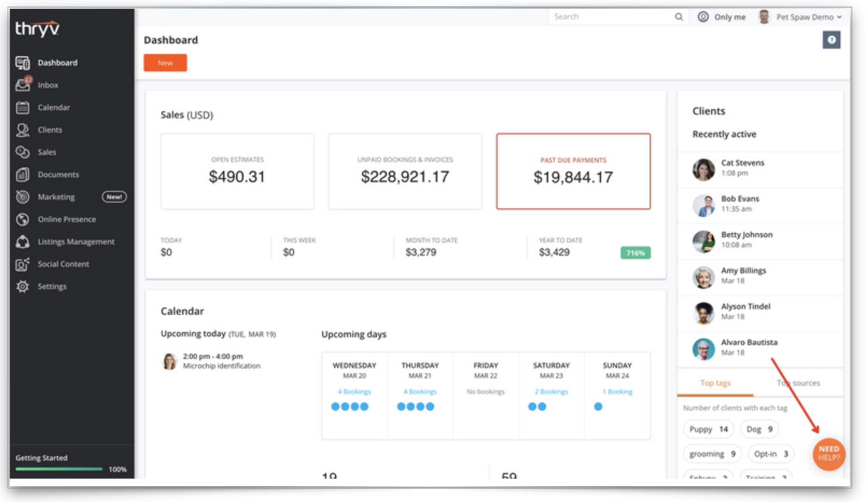Open Social Content menu item
This screenshot has width=868, height=502.
(64, 264)
